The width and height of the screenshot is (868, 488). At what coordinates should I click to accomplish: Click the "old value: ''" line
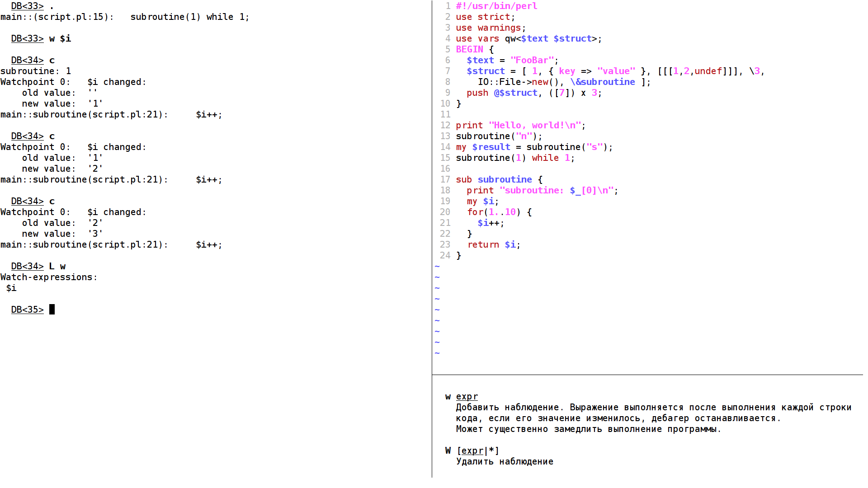click(60, 93)
